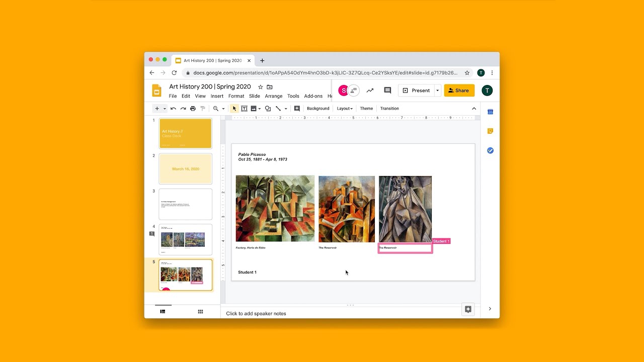Bookmark this page with the star
Screen dimensions: 644x362
pyautogui.click(x=467, y=73)
